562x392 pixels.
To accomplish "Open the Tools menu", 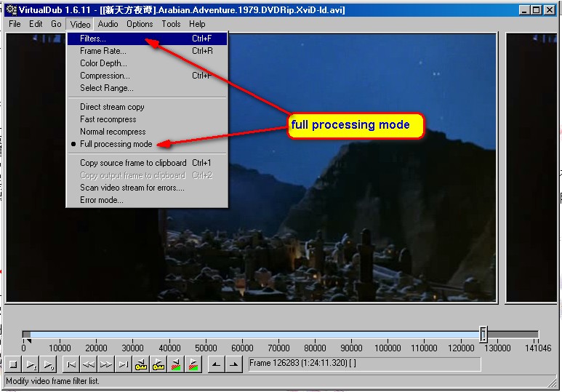I will pyautogui.click(x=171, y=24).
